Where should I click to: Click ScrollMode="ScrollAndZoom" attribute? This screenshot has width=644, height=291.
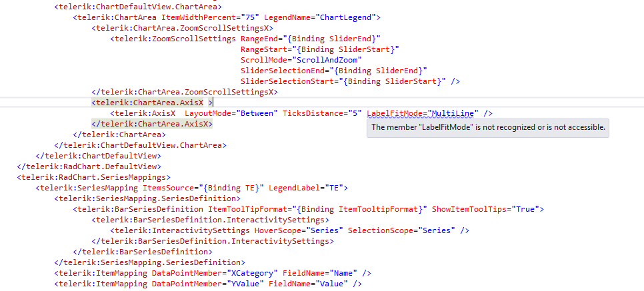tap(301, 61)
